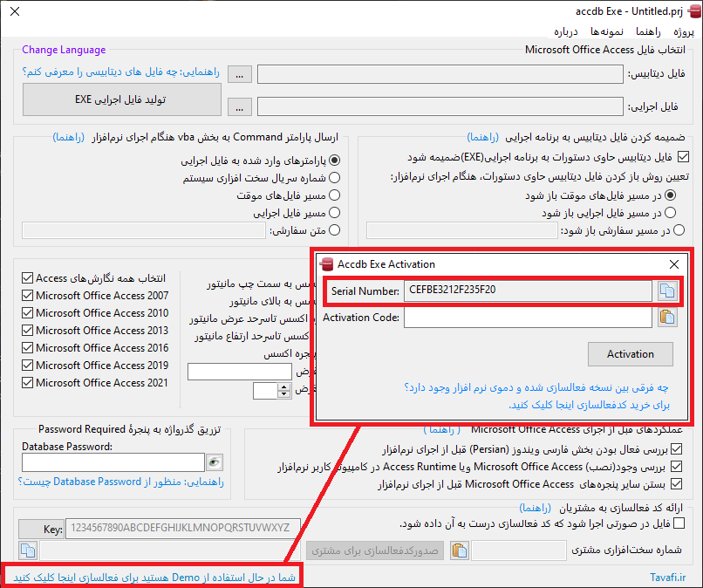703x588 pixels.
Task: Select opening database in temp files path
Action: pyautogui.click(x=670, y=195)
